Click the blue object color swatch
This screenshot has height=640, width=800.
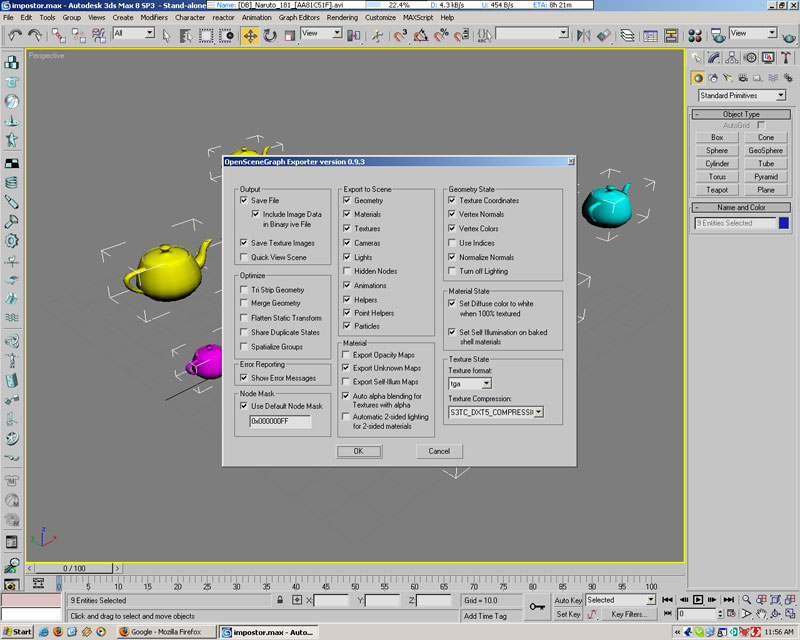(784, 223)
